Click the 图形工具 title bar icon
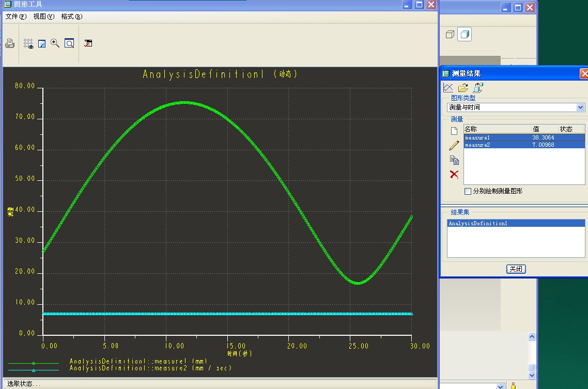The height and width of the screenshot is (389, 588). [8, 4]
